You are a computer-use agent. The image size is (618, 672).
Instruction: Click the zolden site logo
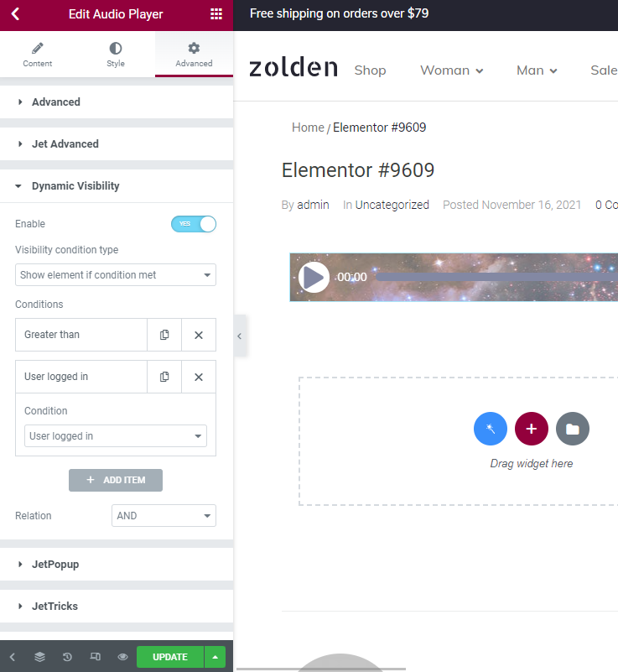[x=293, y=68]
